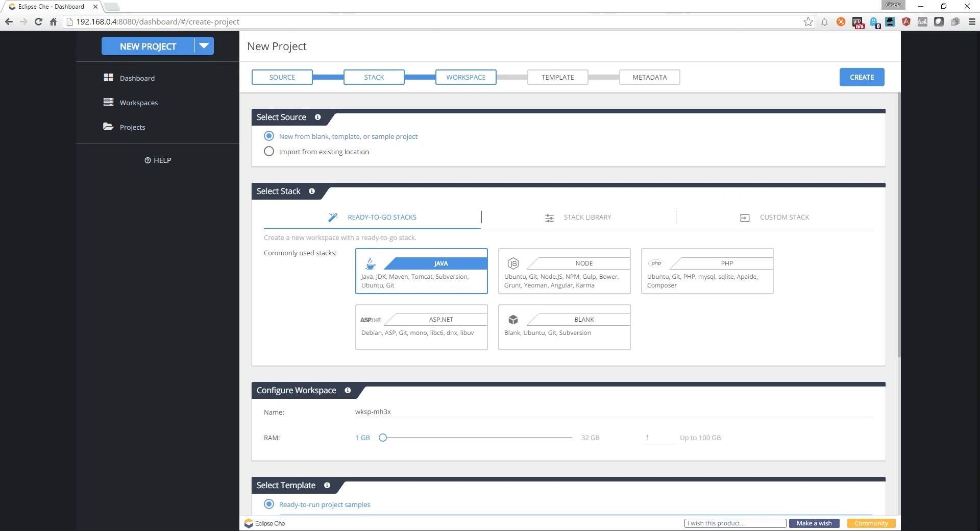This screenshot has width=980, height=531.
Task: Click the Projects folder icon in sidebar
Action: pos(108,127)
